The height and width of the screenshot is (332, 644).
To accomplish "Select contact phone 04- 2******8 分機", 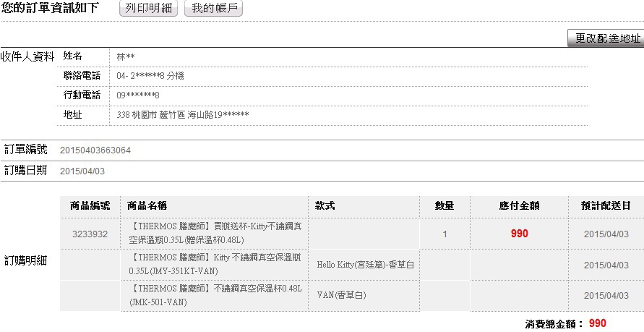I will [x=150, y=76].
